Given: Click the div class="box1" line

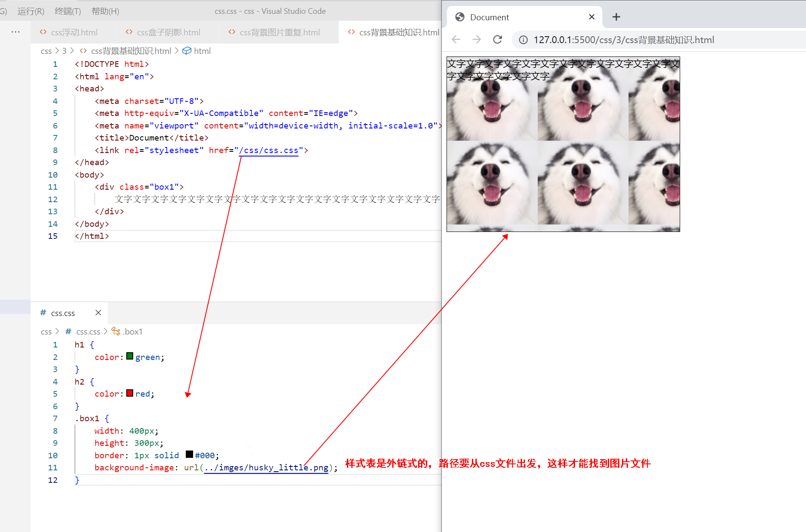Looking at the screenshot, I should (x=139, y=187).
